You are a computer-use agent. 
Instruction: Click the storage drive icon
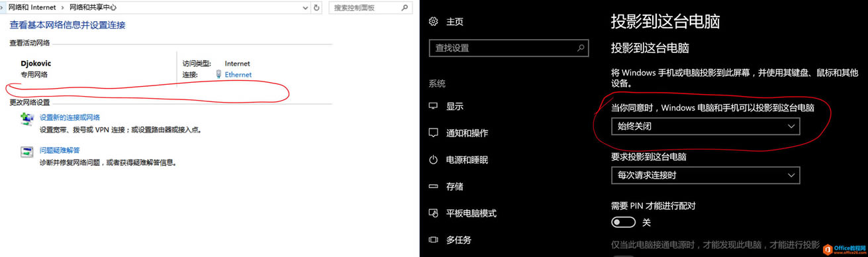pyautogui.click(x=434, y=186)
